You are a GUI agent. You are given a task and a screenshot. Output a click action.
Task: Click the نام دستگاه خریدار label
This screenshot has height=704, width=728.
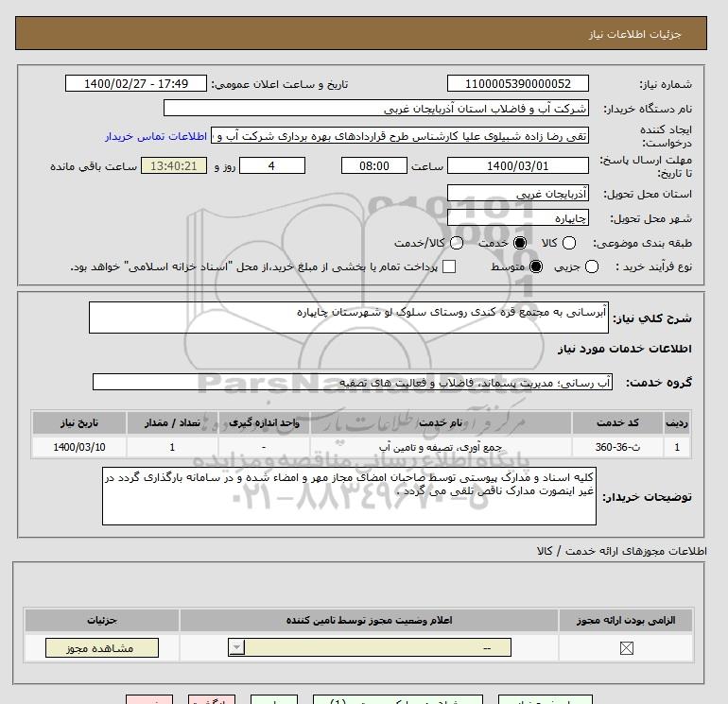[x=648, y=109]
